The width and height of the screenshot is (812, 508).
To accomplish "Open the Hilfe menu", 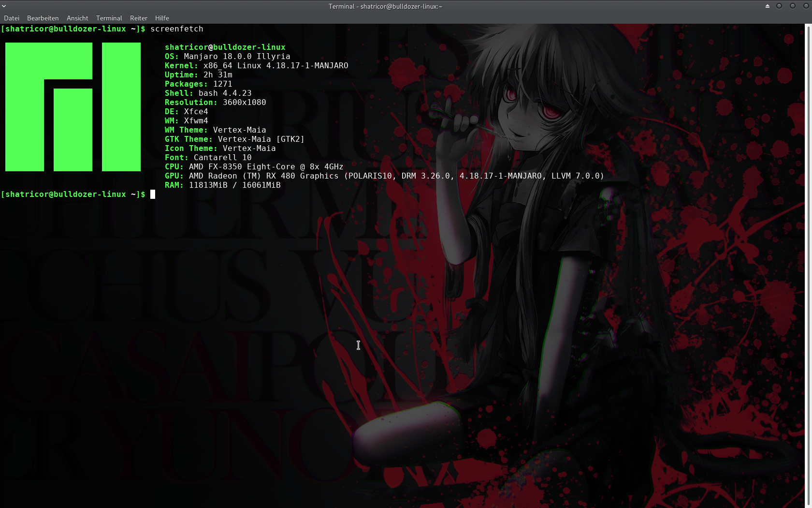I will click(162, 18).
